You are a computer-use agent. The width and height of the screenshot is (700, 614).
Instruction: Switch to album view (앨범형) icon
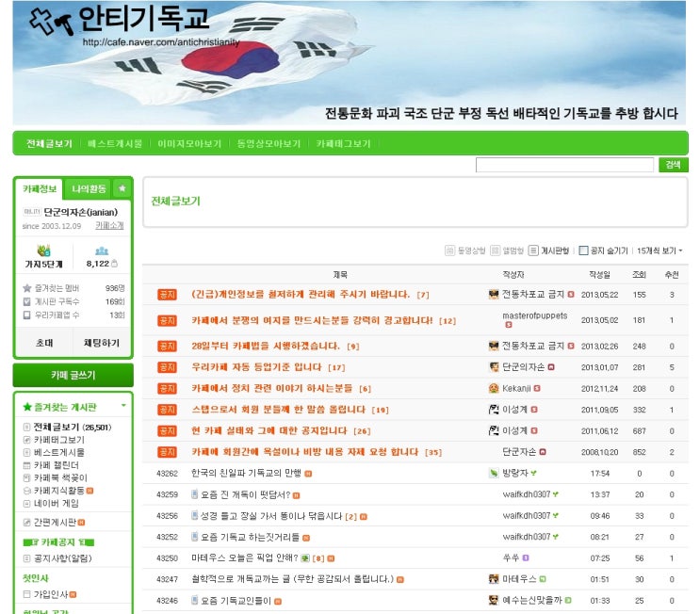pyautogui.click(x=496, y=250)
